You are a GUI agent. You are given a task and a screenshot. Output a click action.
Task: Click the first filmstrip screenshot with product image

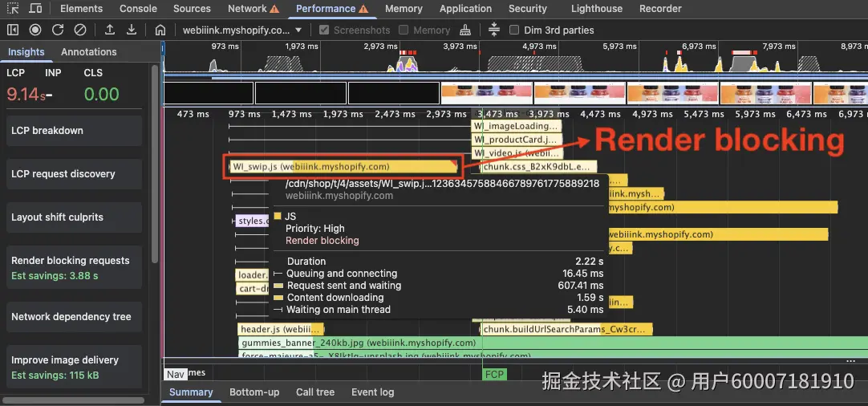(x=487, y=93)
